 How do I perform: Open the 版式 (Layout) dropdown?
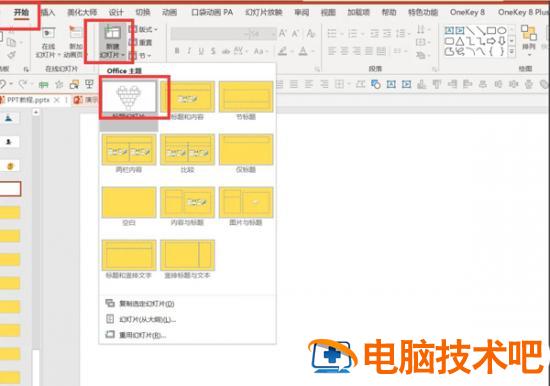tap(143, 29)
